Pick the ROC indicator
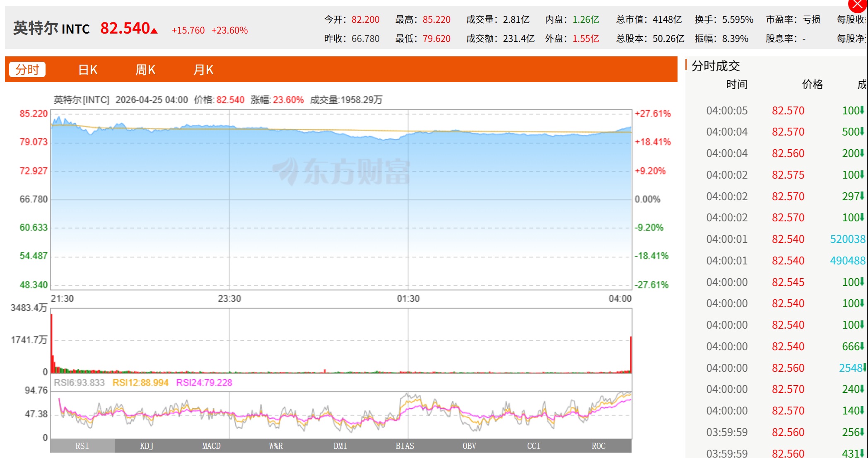 coord(598,446)
